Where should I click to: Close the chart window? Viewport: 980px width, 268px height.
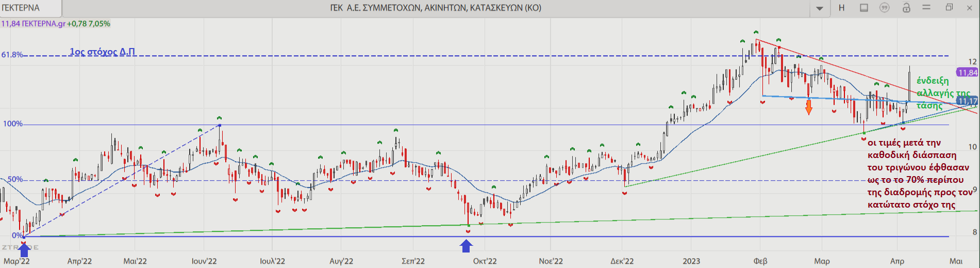click(969, 8)
